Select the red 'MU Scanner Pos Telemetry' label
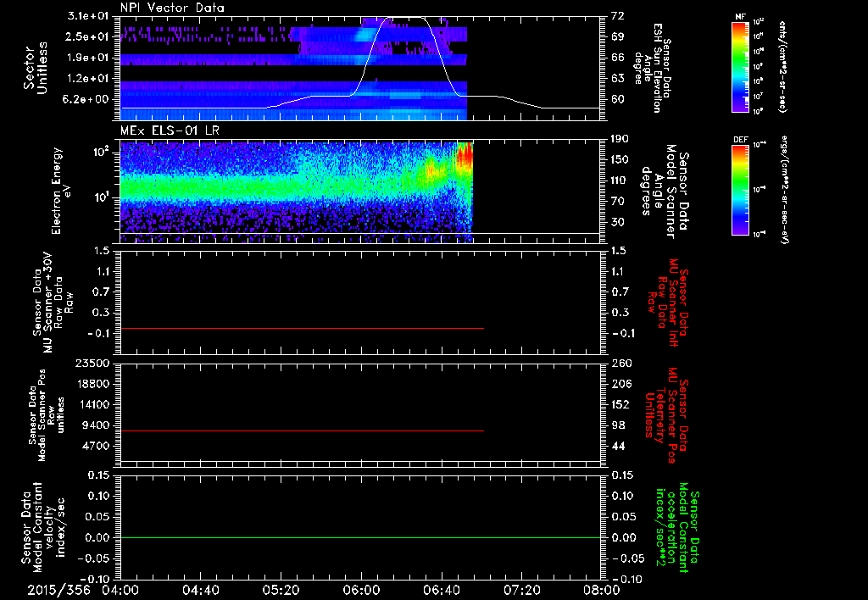This screenshot has height=600, width=868. pos(666,415)
